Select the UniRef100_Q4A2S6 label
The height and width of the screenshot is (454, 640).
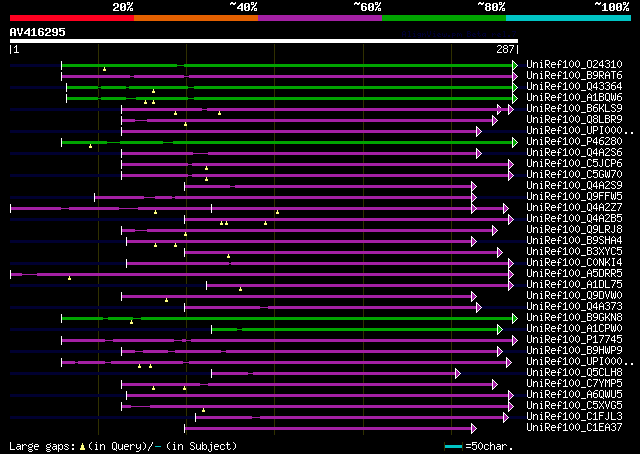click(x=574, y=153)
